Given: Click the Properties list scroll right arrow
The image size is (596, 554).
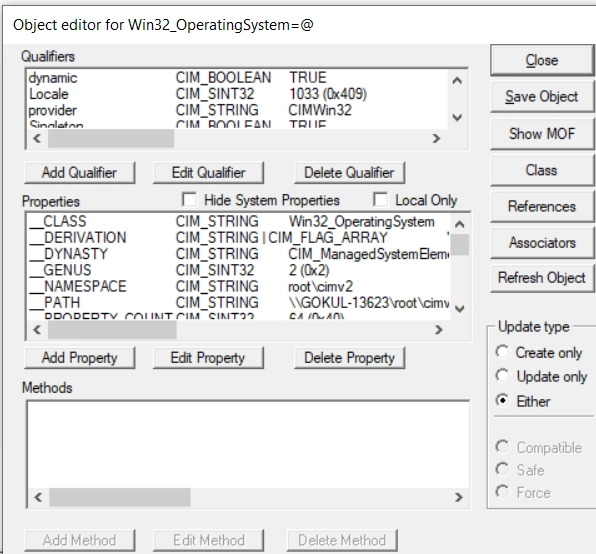Looking at the screenshot, I should [x=439, y=329].
